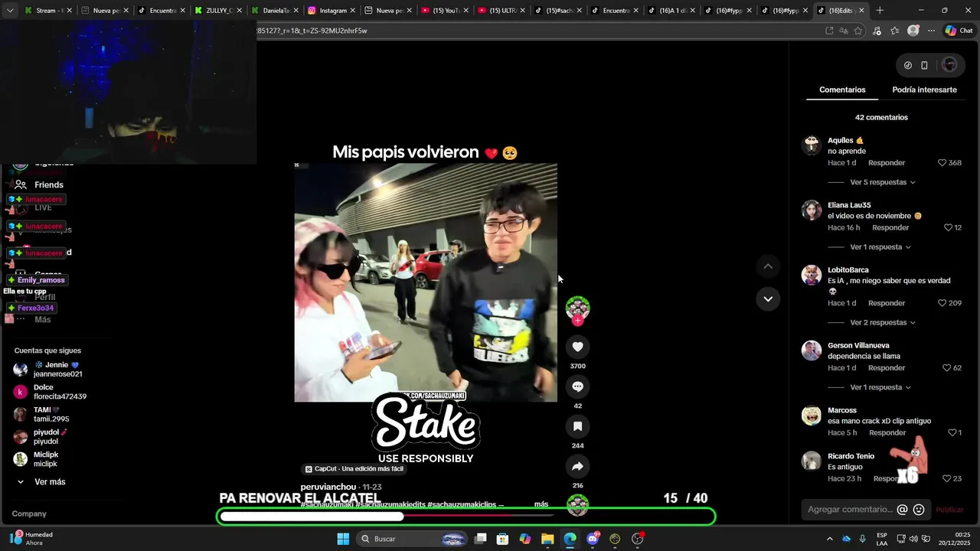Switch to the Instagram browser tab

[x=332, y=11]
